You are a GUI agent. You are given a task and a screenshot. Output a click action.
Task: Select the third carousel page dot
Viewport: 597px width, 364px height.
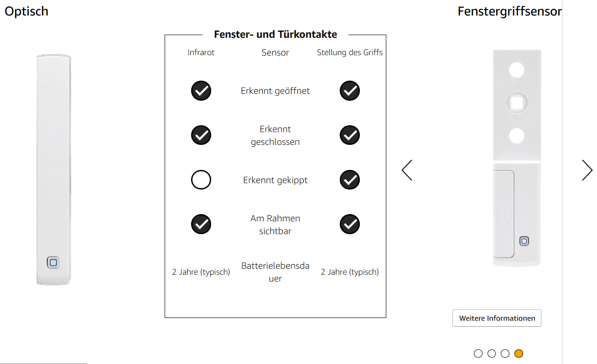click(x=505, y=354)
